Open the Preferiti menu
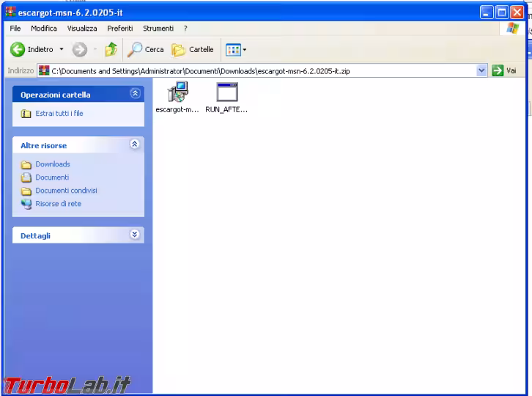This screenshot has width=532, height=396. (119, 29)
